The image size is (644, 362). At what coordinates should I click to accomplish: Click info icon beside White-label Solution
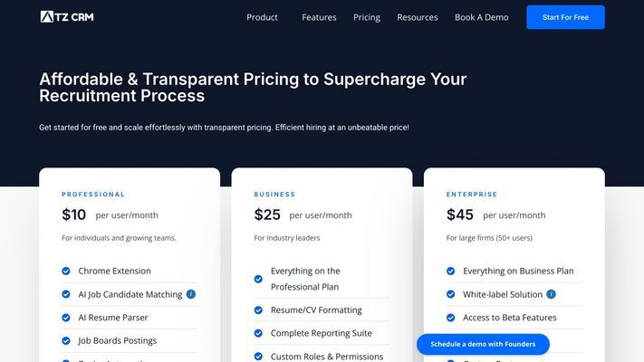552,294
